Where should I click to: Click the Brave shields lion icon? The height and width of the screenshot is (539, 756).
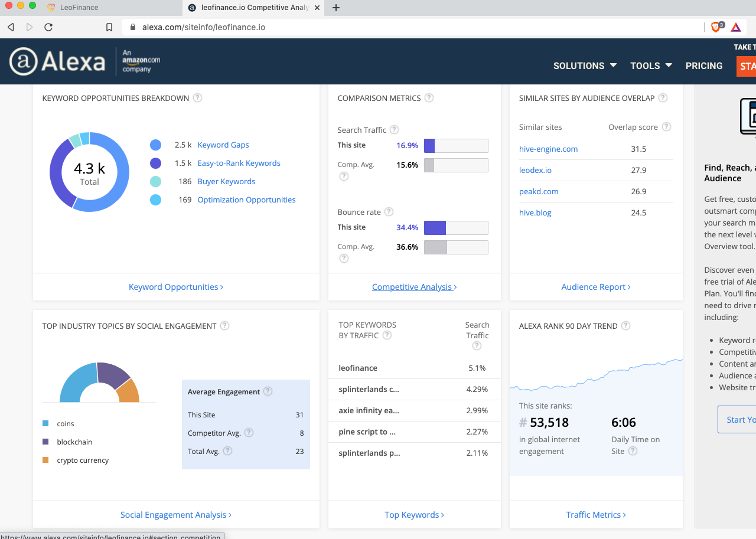tap(716, 27)
